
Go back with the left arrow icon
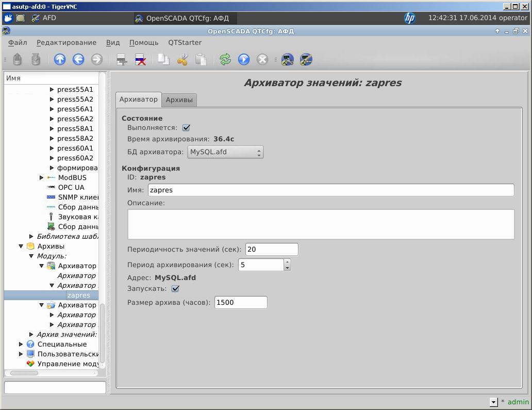(78, 60)
